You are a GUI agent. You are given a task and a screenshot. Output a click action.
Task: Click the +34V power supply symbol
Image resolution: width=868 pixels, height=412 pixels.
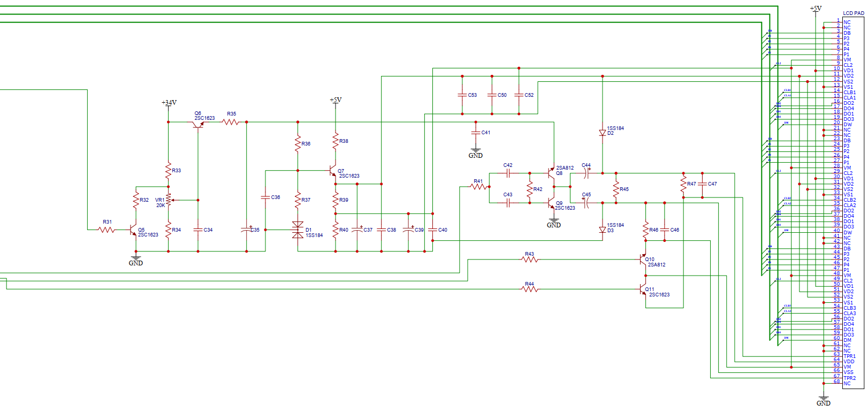coord(169,103)
